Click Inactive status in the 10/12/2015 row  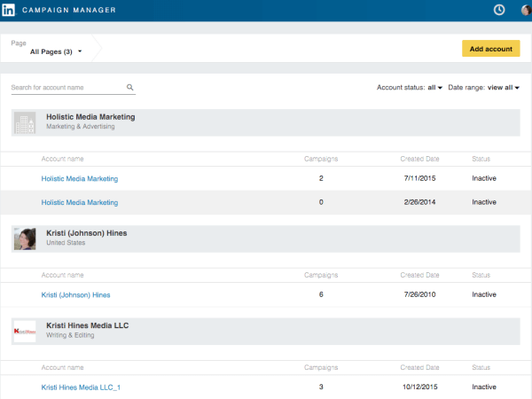point(484,387)
